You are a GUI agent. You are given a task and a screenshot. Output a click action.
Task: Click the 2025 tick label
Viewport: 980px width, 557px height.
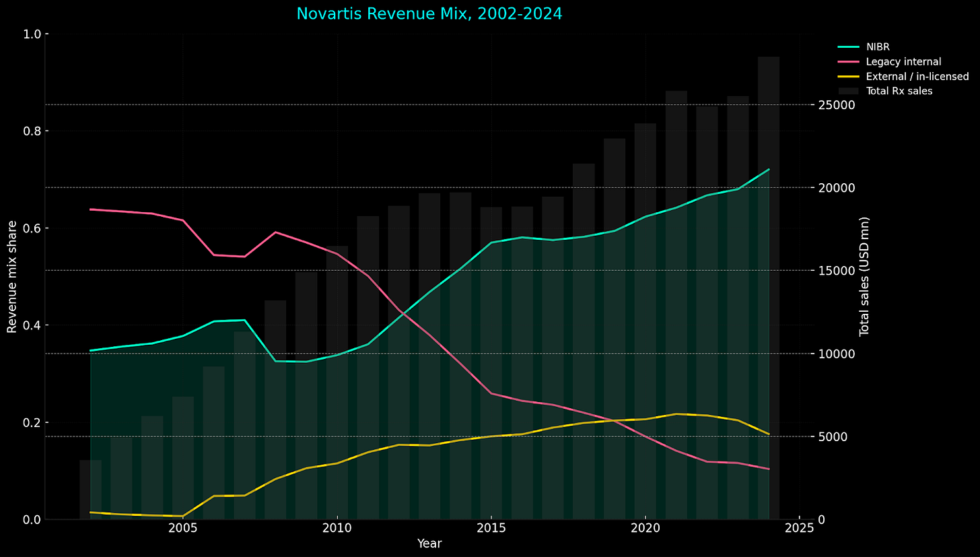(799, 527)
